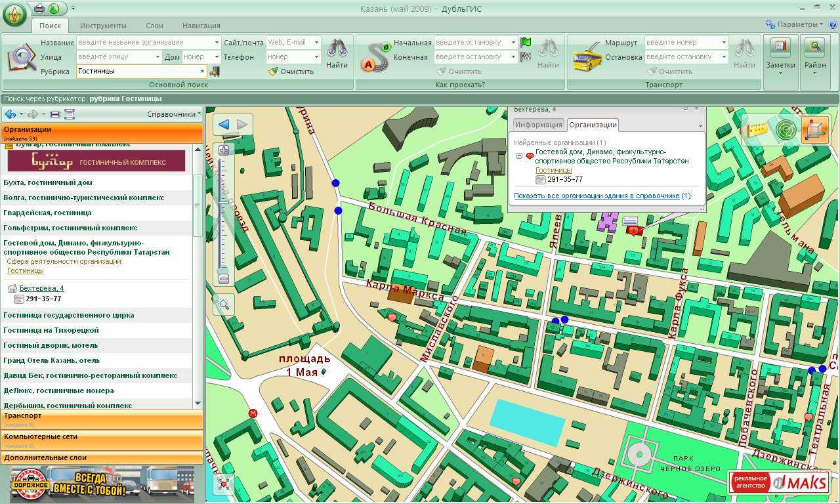Collapse the Гостевой дом tree node in popup
Image resolution: width=840 pixels, height=504 pixels.
coord(519,156)
